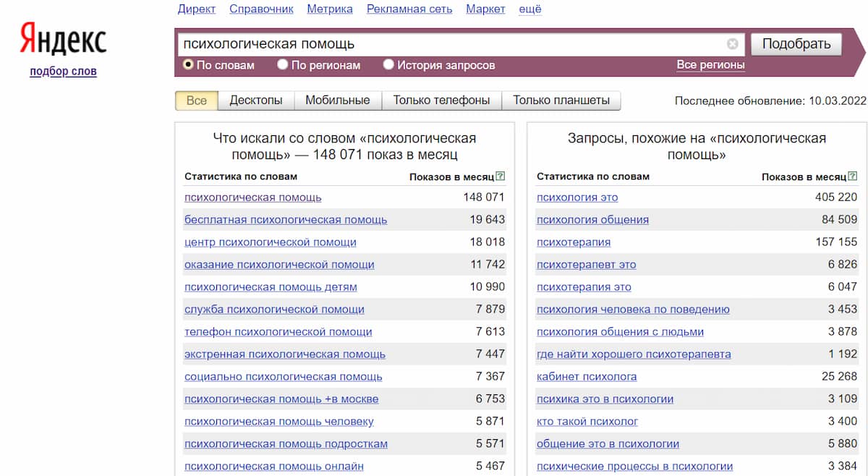Click the Яндекс logo

[x=63, y=40]
